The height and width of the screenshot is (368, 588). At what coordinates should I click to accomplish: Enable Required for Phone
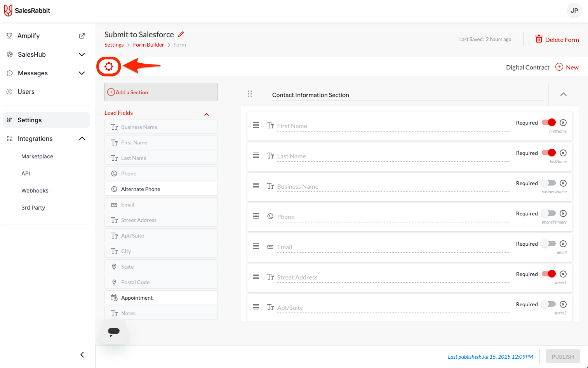pyautogui.click(x=549, y=213)
